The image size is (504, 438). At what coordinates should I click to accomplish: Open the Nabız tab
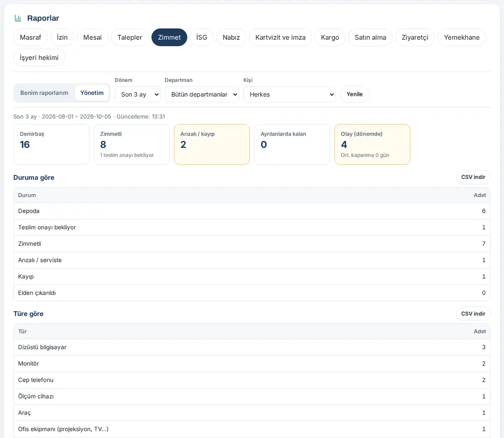[x=231, y=37]
